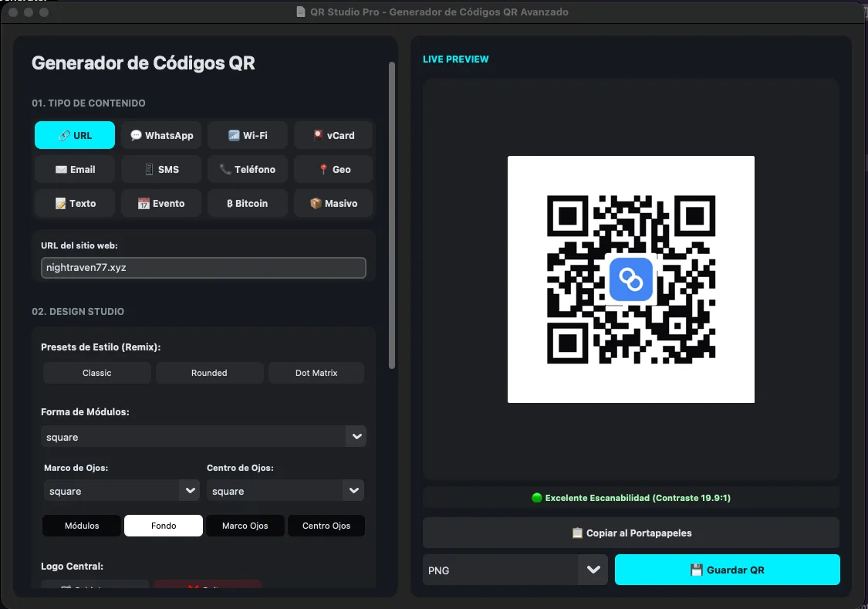Switch to Texto content type
This screenshot has height=609, width=868.
click(x=75, y=203)
